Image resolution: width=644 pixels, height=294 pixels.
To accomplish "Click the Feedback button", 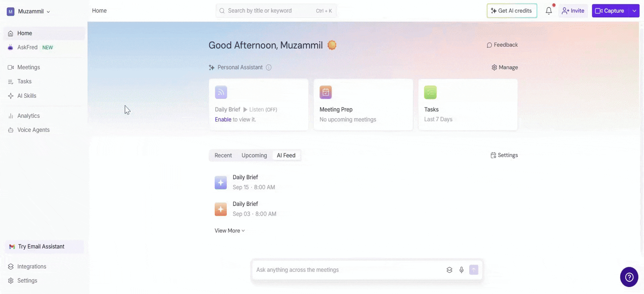I will click(x=502, y=45).
